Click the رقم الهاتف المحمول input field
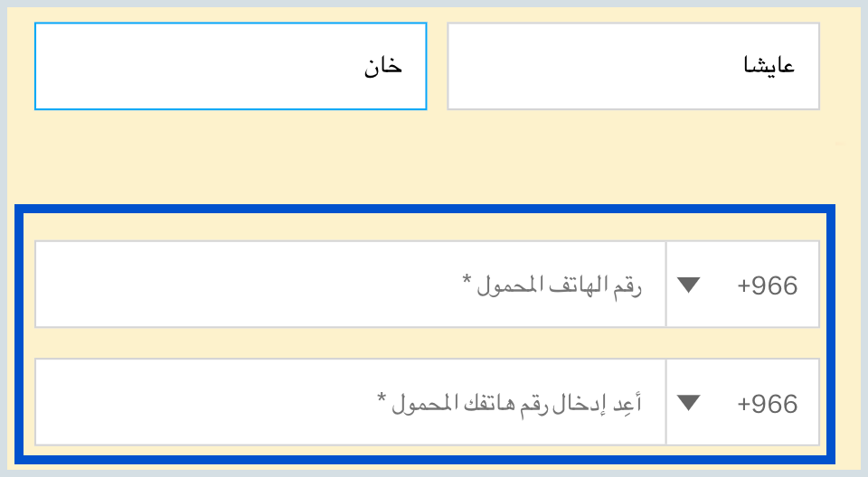This screenshot has width=868, height=477. (x=350, y=285)
